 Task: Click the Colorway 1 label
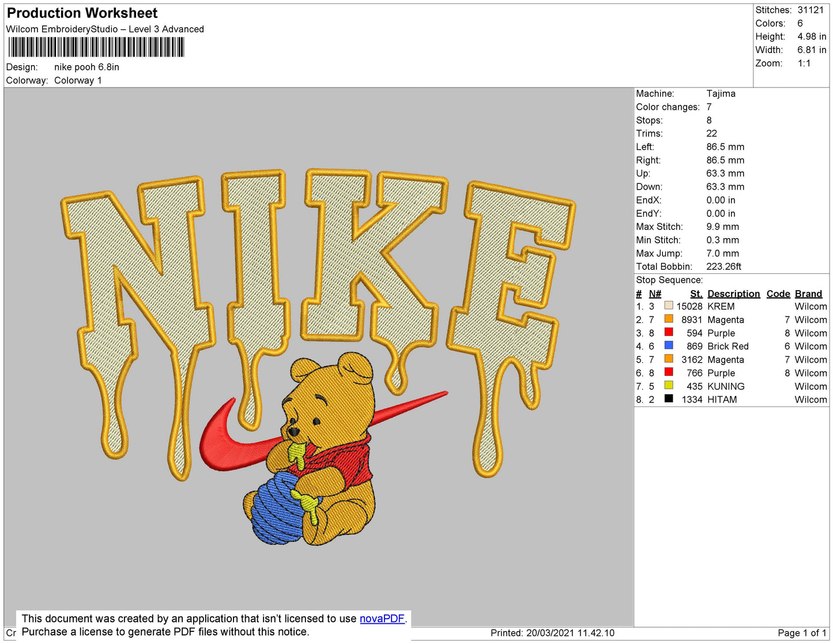[77, 80]
